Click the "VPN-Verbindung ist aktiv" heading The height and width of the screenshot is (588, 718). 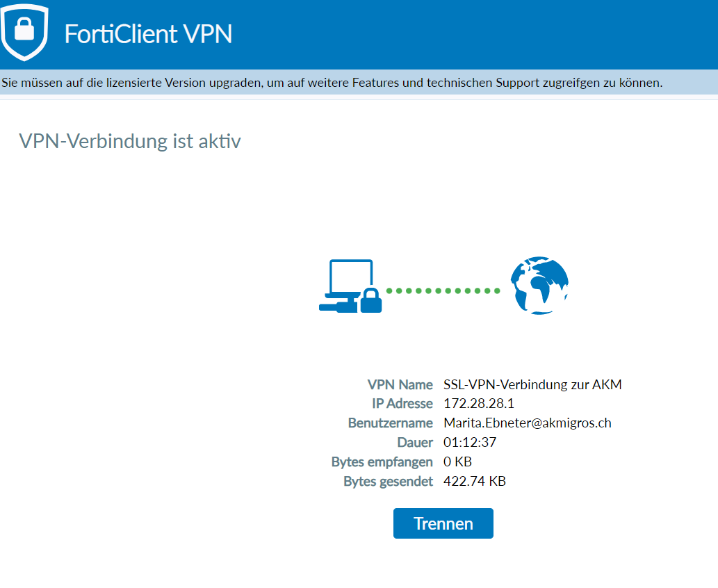130,141
